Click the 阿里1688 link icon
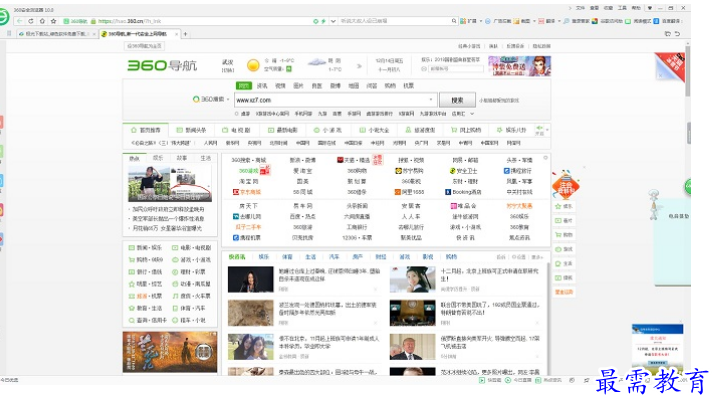 (398, 192)
